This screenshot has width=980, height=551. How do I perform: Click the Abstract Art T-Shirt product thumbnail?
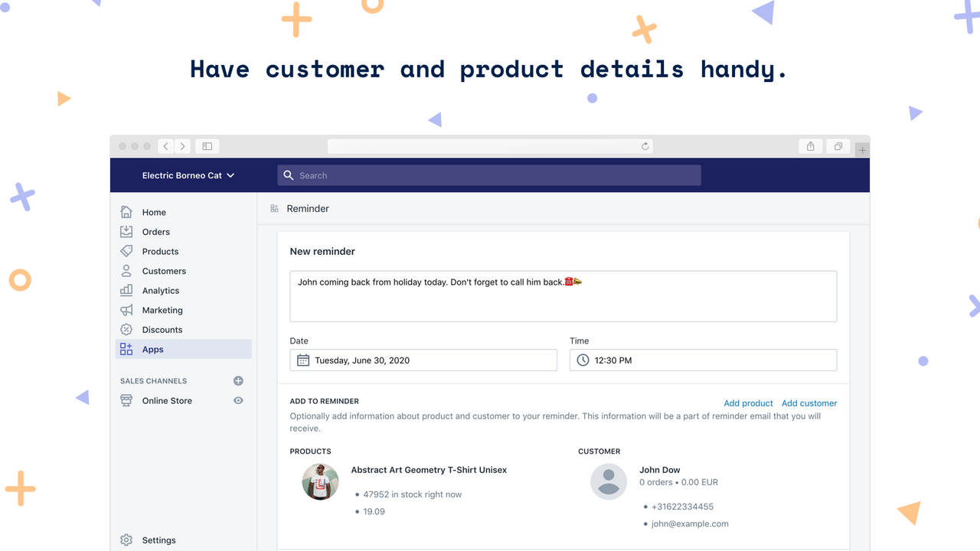[320, 481]
